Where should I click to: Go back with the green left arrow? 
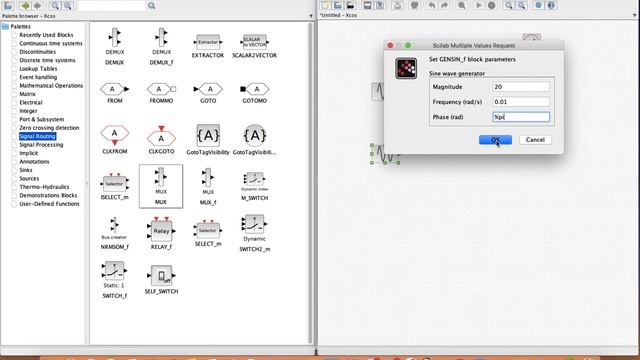point(25,6)
